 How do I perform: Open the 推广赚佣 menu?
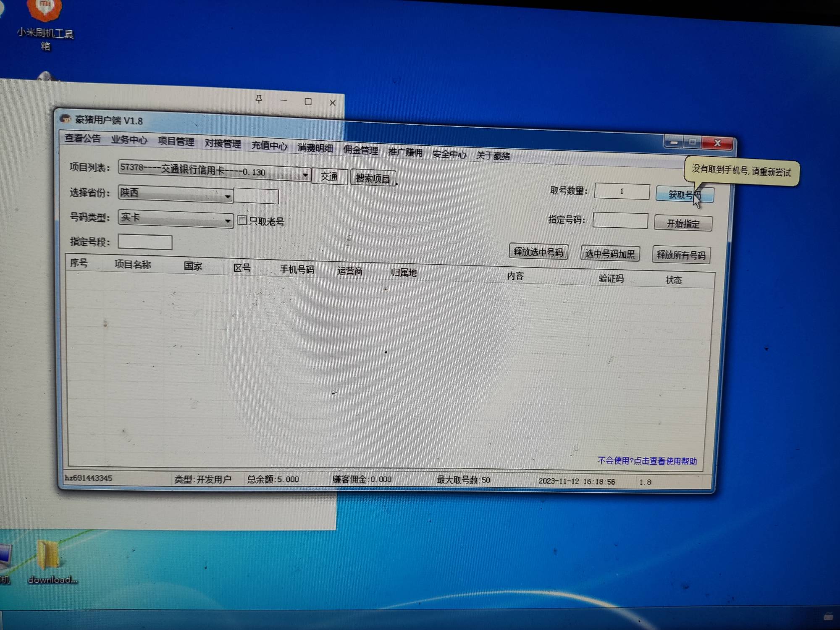click(405, 152)
